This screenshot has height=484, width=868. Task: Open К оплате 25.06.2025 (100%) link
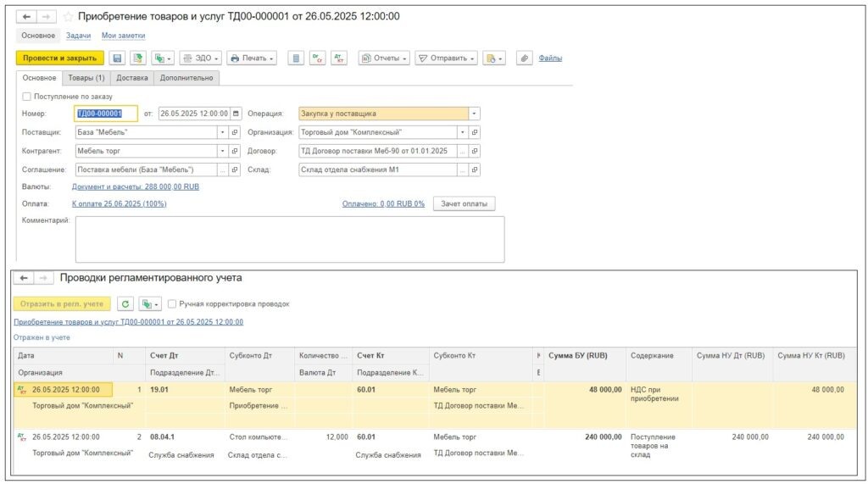(119, 203)
